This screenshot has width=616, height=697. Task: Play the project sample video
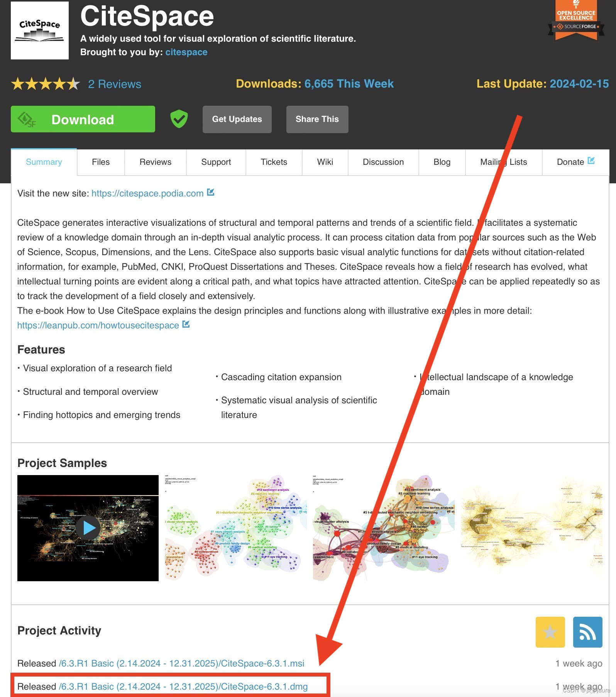(x=88, y=528)
